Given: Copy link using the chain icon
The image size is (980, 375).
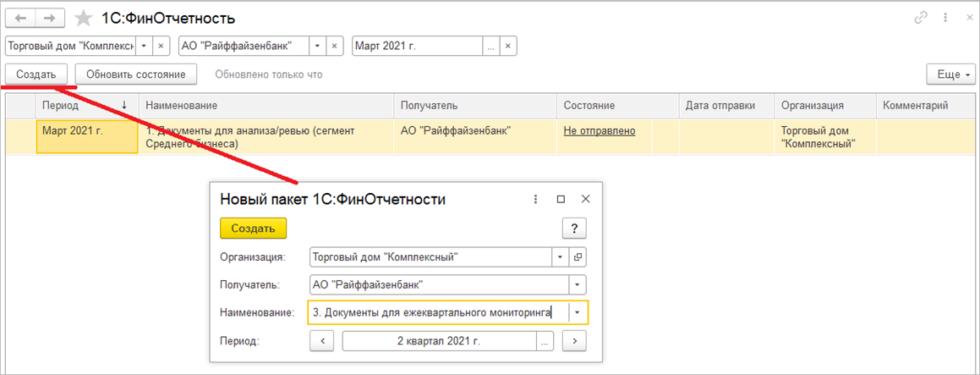Looking at the screenshot, I should pos(922,18).
